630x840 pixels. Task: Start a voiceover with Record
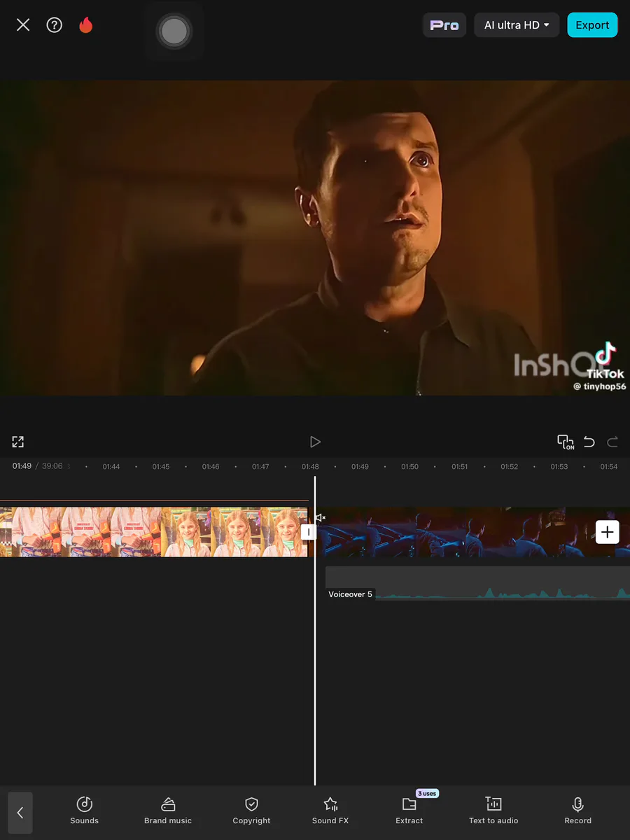(x=577, y=811)
